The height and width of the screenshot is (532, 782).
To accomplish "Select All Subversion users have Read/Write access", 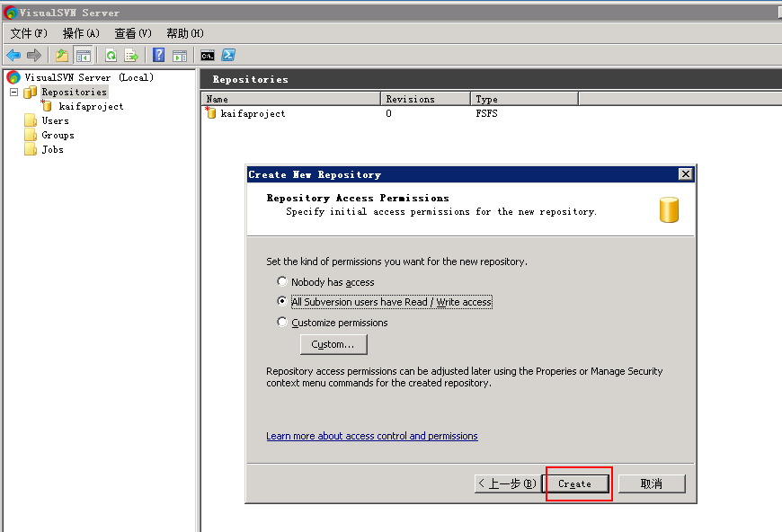I will [281, 302].
